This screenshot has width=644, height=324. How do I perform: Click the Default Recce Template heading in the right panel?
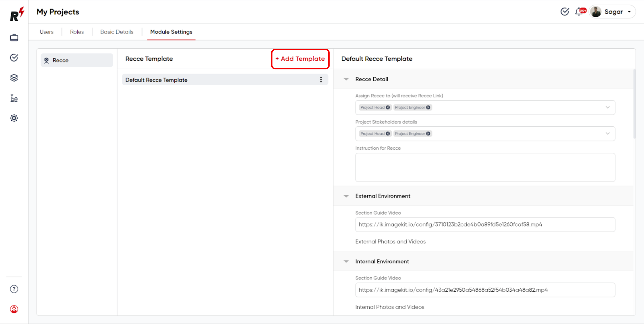click(377, 59)
